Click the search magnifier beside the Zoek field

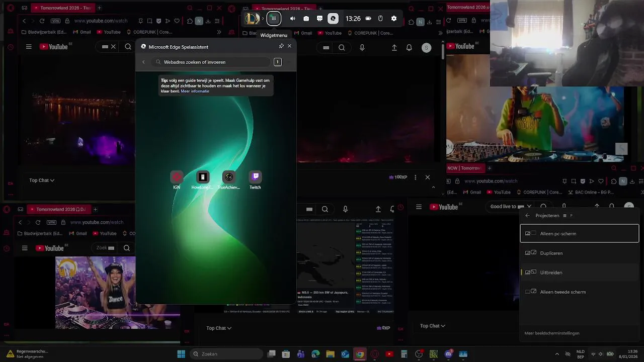pos(127,248)
